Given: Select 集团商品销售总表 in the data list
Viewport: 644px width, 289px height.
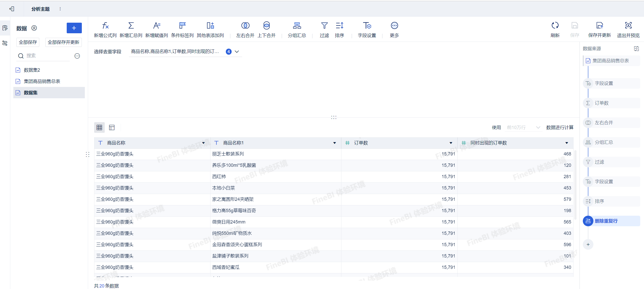Looking at the screenshot, I should tap(42, 81).
